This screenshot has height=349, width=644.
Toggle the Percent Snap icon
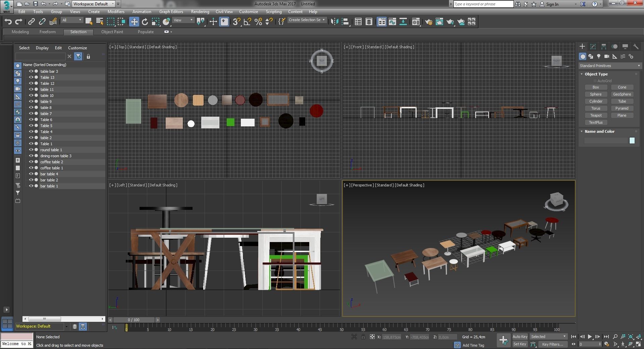(x=258, y=22)
